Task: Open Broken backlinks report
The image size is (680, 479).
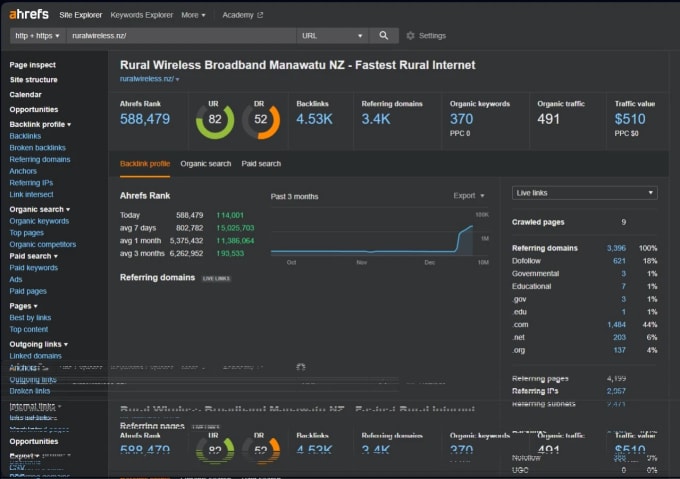Action: [38, 148]
